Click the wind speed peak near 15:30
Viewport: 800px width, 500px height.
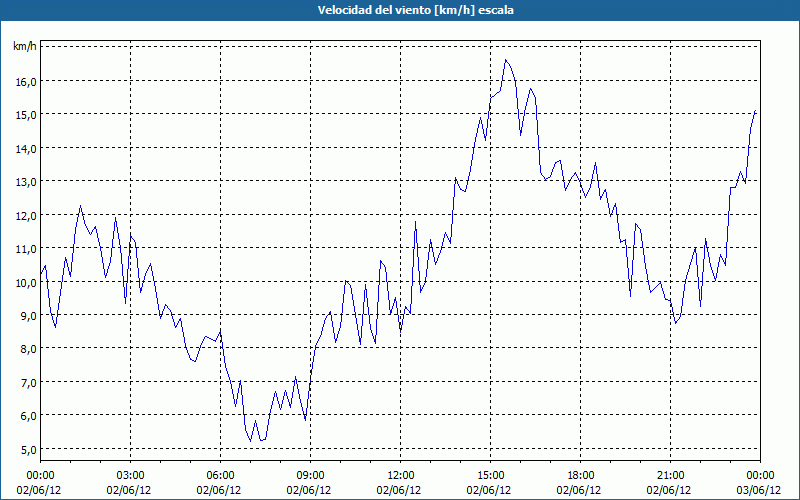(506, 60)
